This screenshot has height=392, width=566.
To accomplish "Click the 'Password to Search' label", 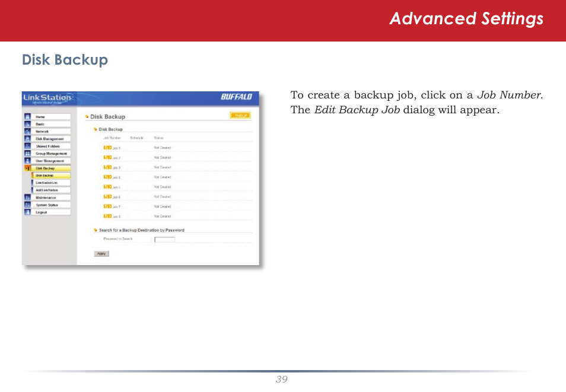I will point(118,238).
